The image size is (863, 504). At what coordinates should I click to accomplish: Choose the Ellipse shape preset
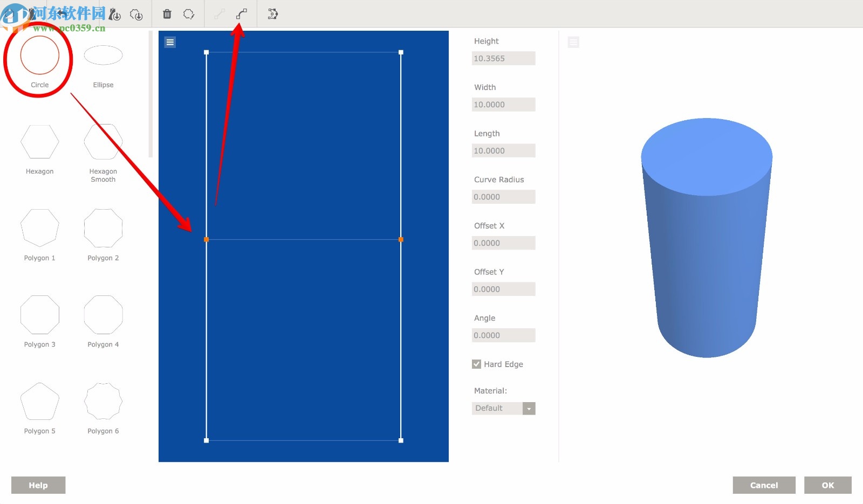tap(103, 55)
